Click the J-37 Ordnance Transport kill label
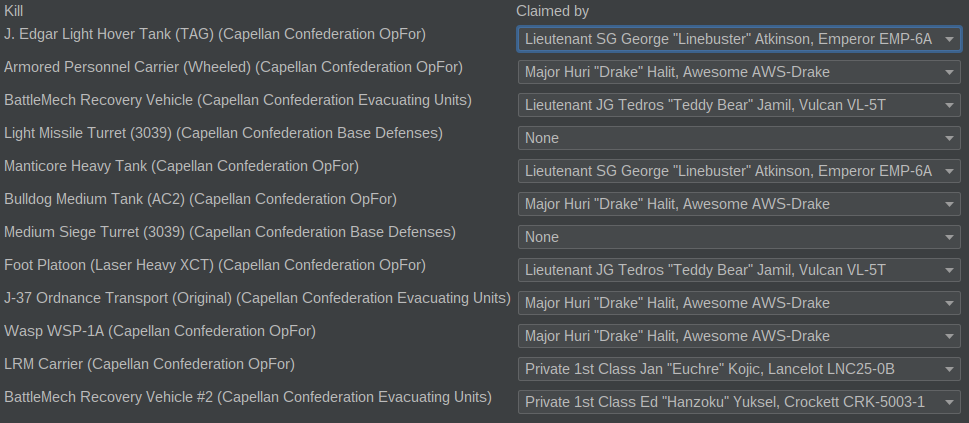The height and width of the screenshot is (423, 969). coord(257,298)
